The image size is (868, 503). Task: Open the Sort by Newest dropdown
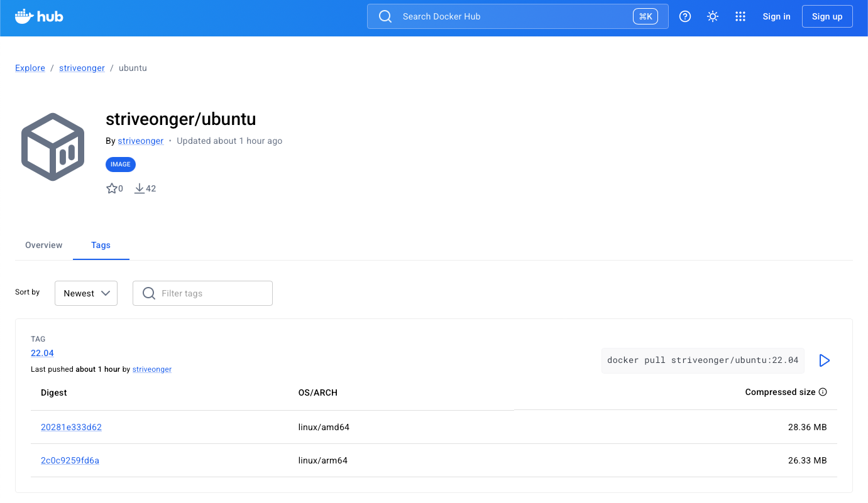(x=86, y=293)
